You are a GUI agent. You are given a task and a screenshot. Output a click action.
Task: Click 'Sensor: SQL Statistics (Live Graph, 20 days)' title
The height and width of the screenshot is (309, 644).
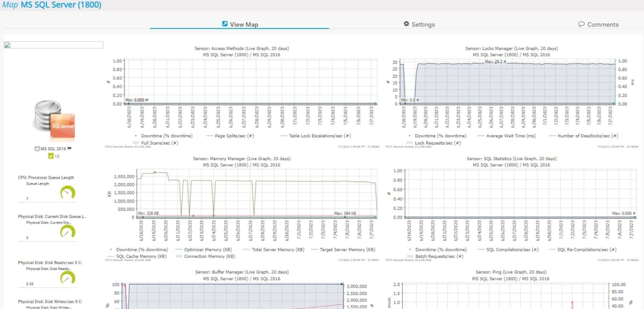(x=512, y=158)
